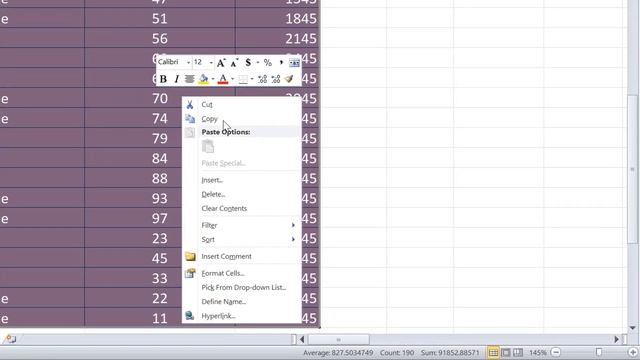The width and height of the screenshot is (640, 360).
Task: Activate the Format Painter brush
Action: 289,79
